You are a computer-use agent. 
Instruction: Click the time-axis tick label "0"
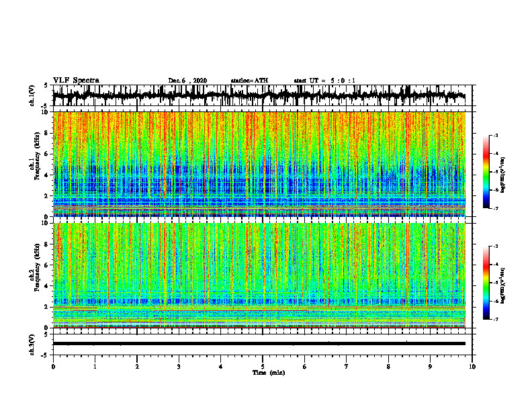coord(53,367)
